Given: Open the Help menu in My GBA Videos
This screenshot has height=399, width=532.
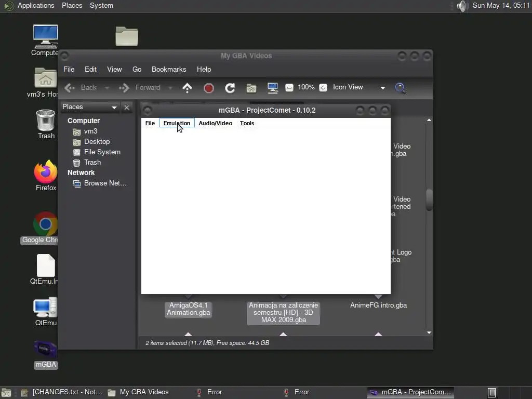Looking at the screenshot, I should 204,69.
